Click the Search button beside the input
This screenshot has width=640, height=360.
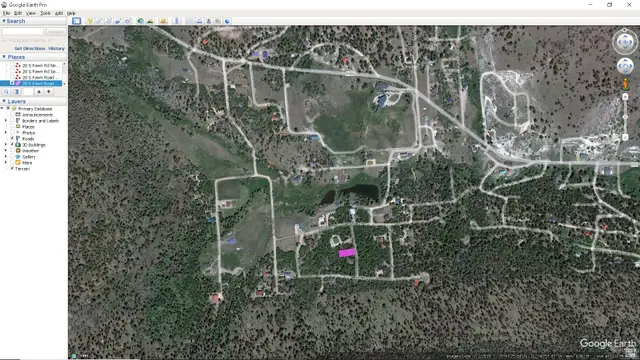point(56,31)
